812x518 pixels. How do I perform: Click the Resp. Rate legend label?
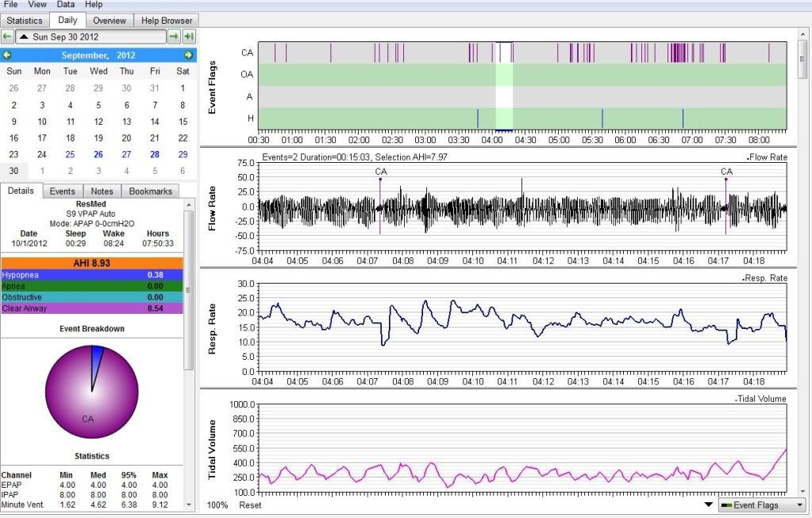765,278
